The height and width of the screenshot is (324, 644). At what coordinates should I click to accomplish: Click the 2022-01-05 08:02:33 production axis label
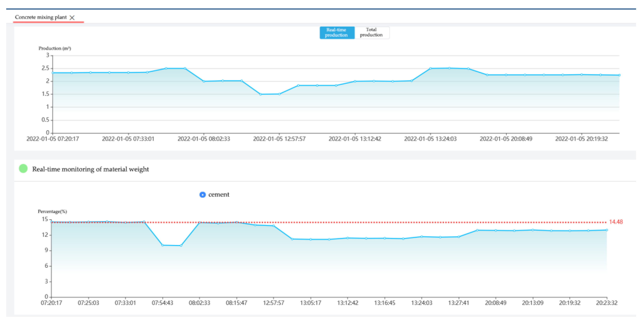204,139
